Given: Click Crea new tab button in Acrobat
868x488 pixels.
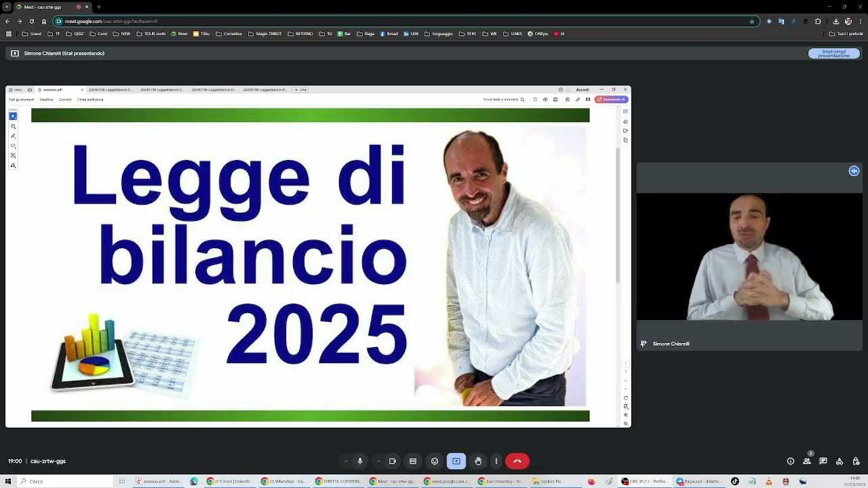Looking at the screenshot, I should [300, 89].
